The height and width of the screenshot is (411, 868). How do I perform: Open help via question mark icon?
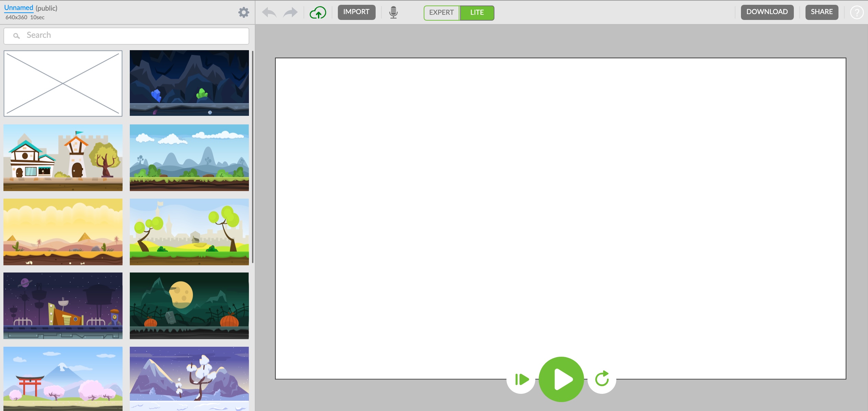point(857,13)
